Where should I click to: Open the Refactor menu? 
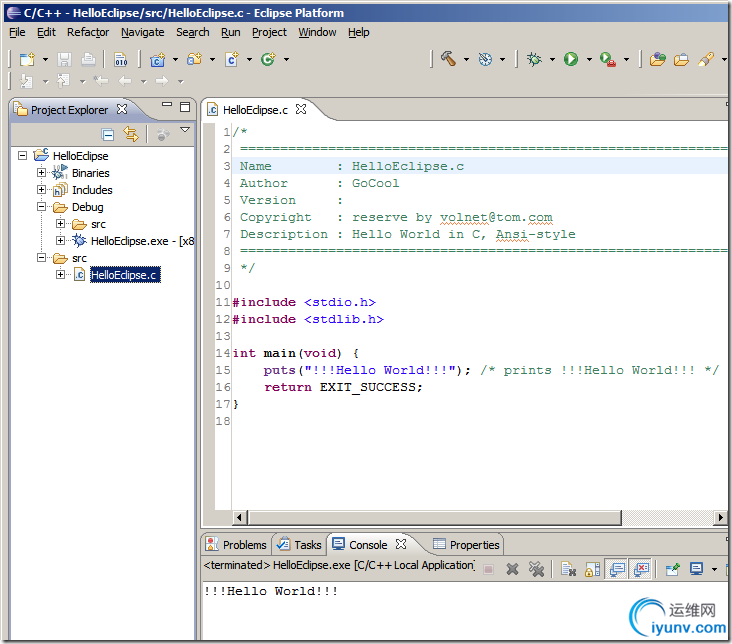(x=88, y=32)
